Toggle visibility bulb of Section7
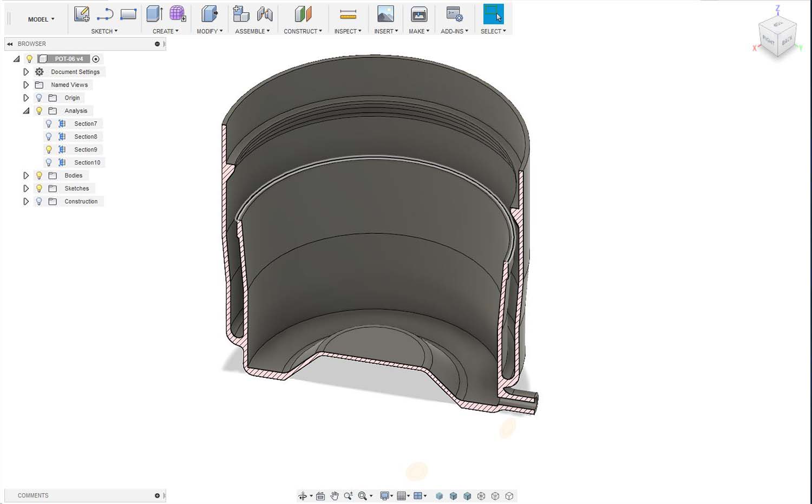 pos(49,123)
